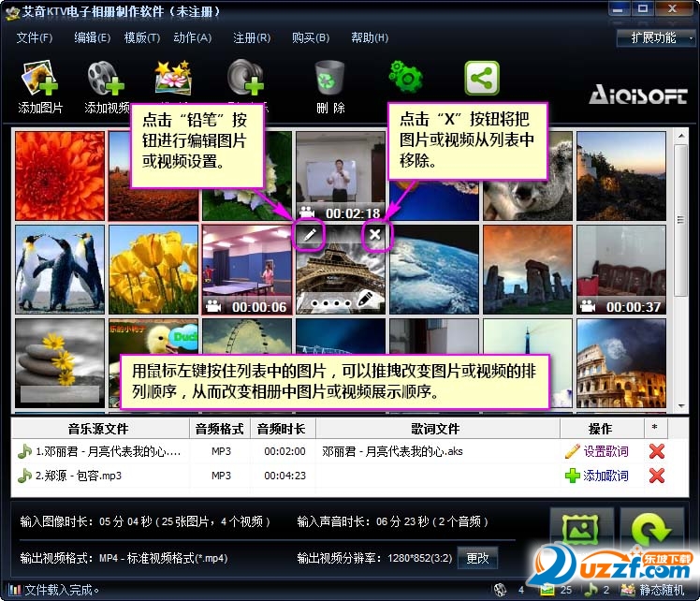Click the music note icon beside 1.邓丽君
Viewport: 700px width, 601px height.
coord(24,451)
